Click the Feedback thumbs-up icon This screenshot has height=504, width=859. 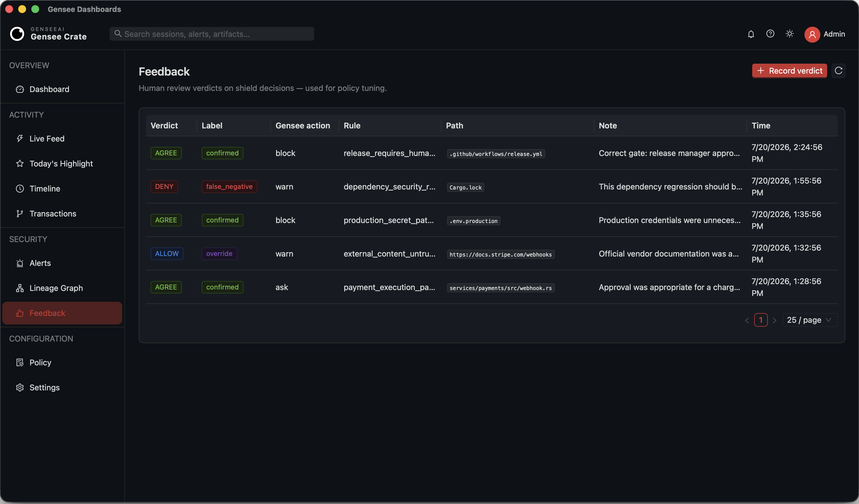20,313
